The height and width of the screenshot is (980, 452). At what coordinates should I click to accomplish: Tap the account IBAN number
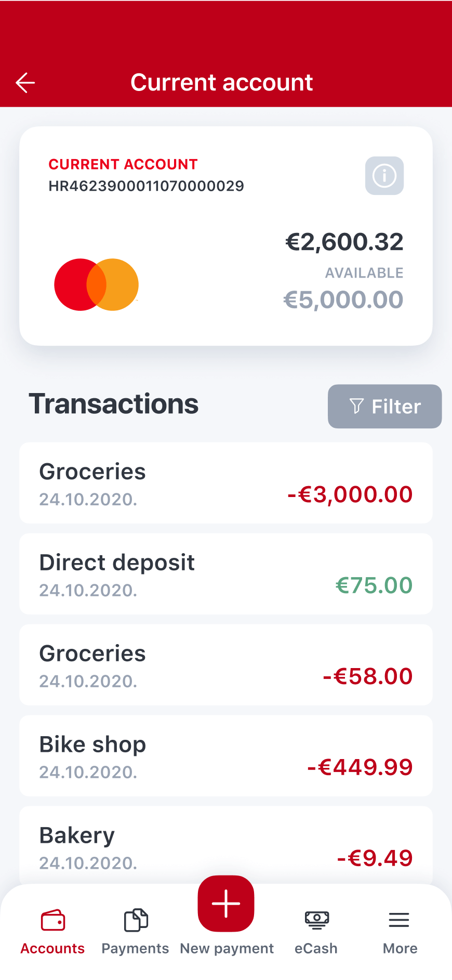pos(146,186)
